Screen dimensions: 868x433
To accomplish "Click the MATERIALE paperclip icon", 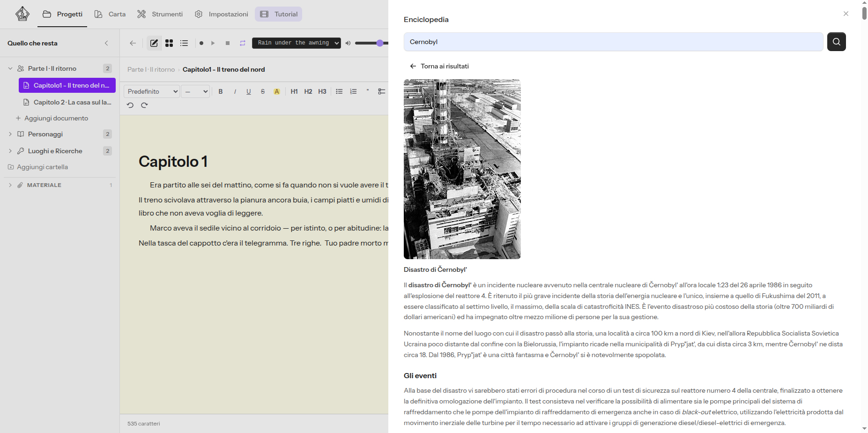I will coord(20,185).
